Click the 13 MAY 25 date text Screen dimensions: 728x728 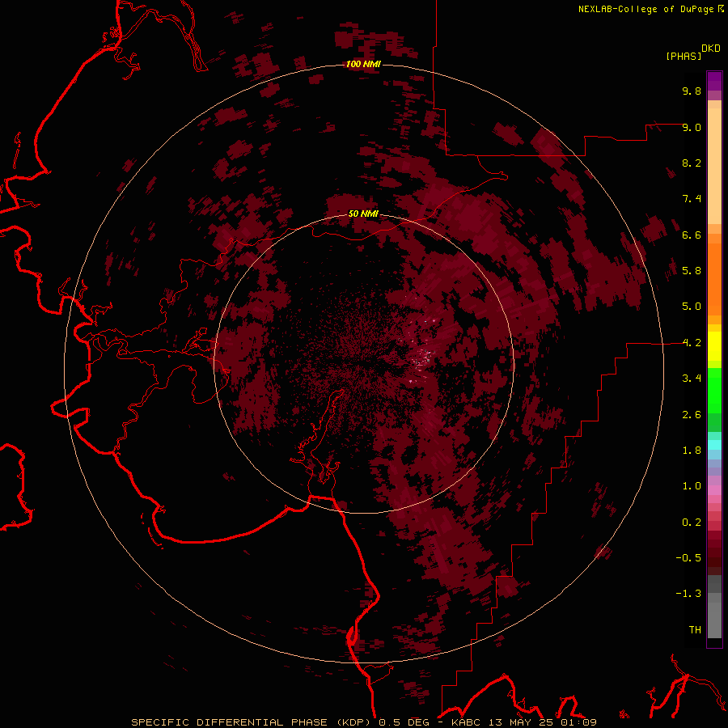click(522, 722)
